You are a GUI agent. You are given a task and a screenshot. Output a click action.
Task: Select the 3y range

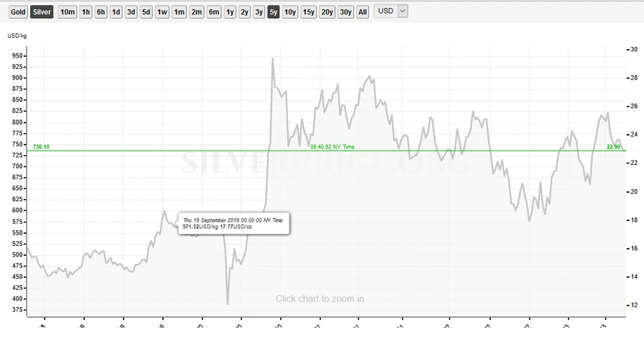(259, 12)
